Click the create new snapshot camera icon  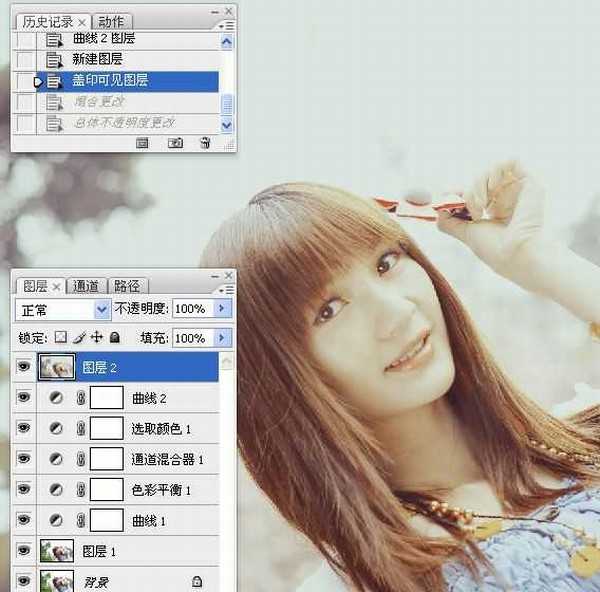pos(175,143)
